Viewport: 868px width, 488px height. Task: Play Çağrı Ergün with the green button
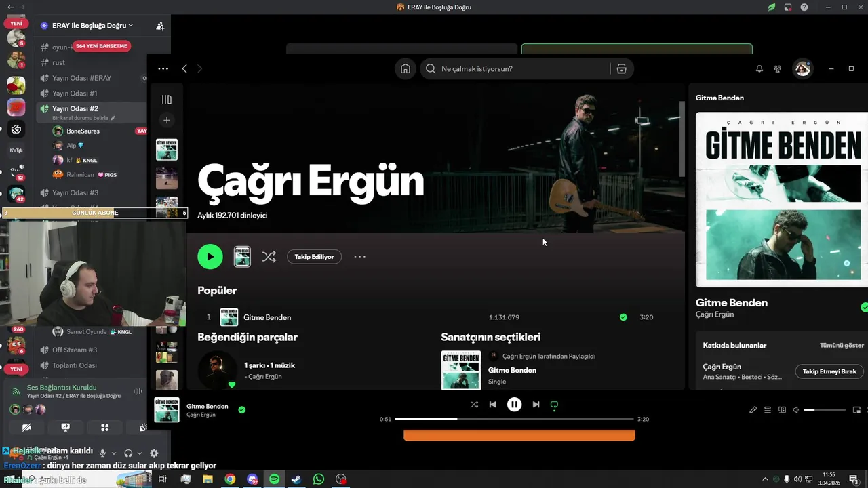point(210,257)
